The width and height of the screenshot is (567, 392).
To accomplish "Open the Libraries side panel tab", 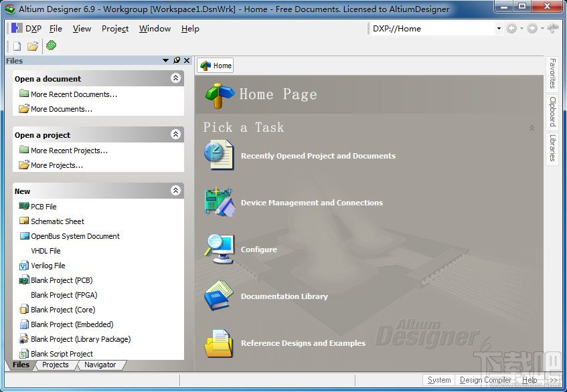I will click(x=552, y=148).
